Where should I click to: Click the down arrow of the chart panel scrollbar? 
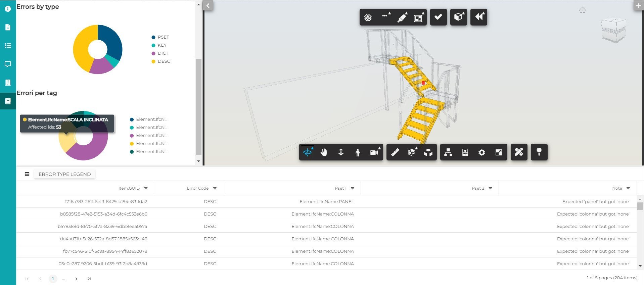pos(198,161)
